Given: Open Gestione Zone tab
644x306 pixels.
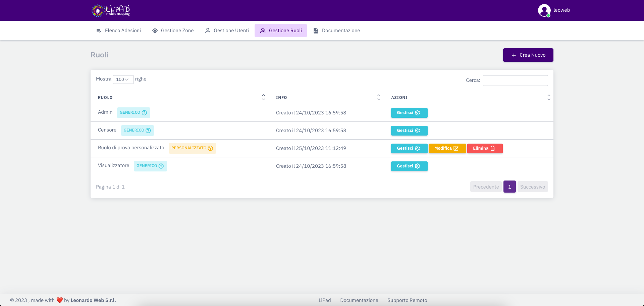Looking at the screenshot, I should coord(173,31).
